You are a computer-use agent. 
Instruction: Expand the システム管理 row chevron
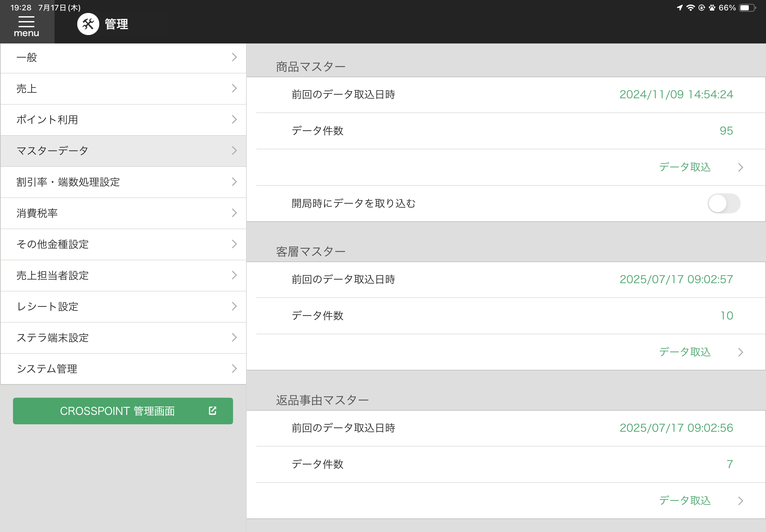pos(234,369)
